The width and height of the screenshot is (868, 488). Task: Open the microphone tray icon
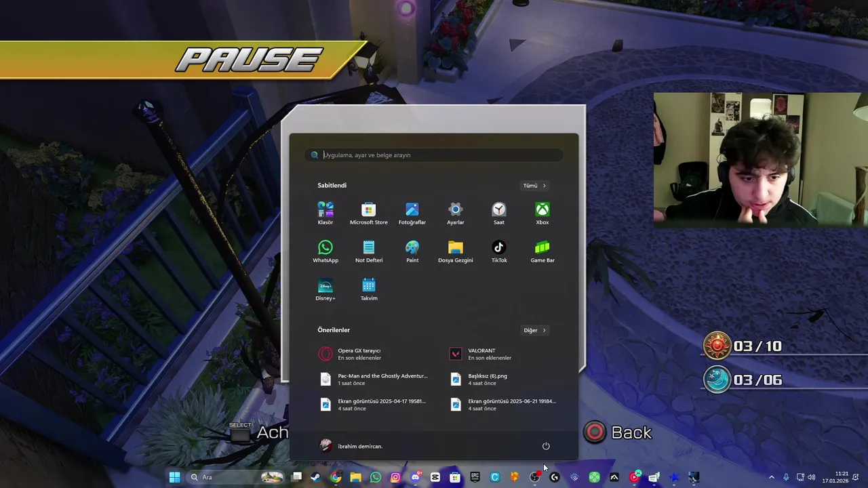click(786, 477)
